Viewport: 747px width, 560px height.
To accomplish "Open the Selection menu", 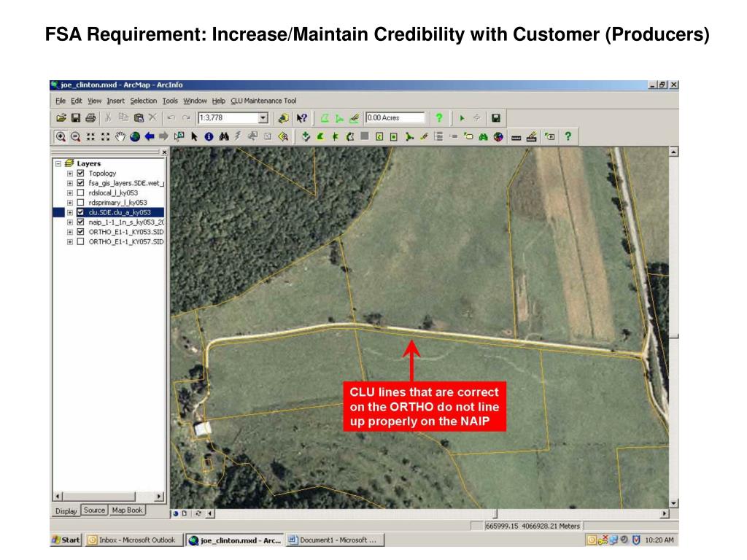I will pyautogui.click(x=144, y=101).
